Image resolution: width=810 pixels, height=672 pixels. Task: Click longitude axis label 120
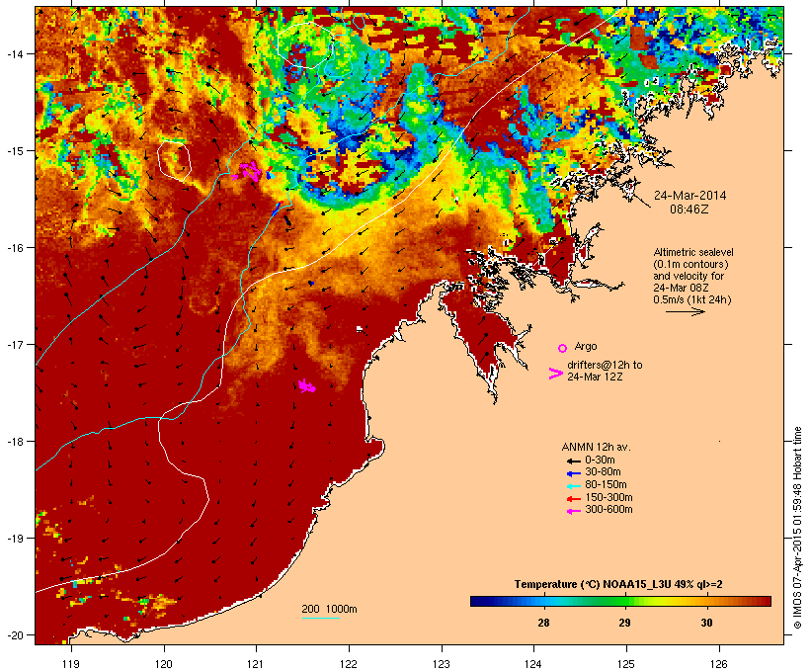[x=164, y=664]
